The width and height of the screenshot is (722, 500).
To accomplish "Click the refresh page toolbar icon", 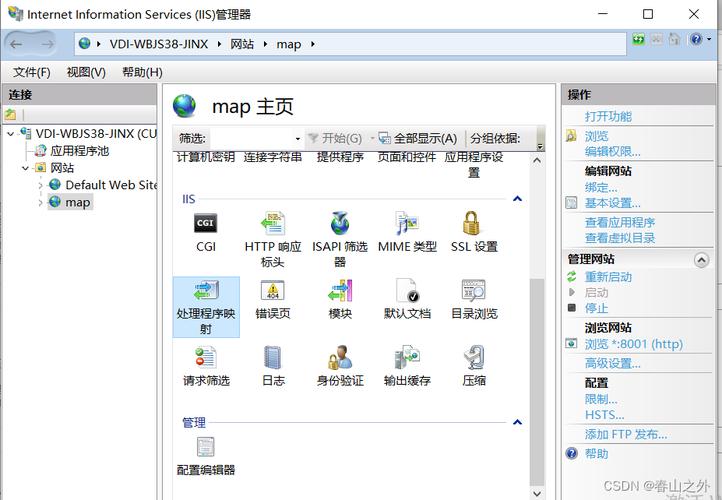I will pos(639,40).
